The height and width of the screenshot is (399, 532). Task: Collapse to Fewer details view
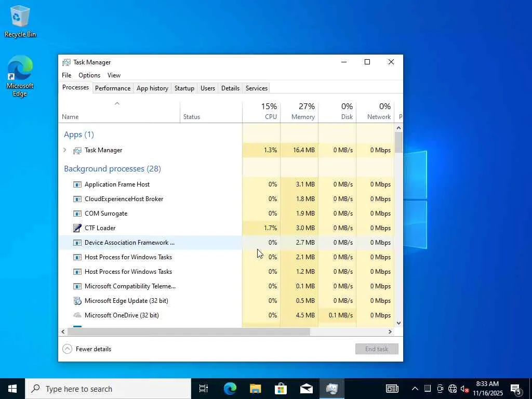pos(87,349)
